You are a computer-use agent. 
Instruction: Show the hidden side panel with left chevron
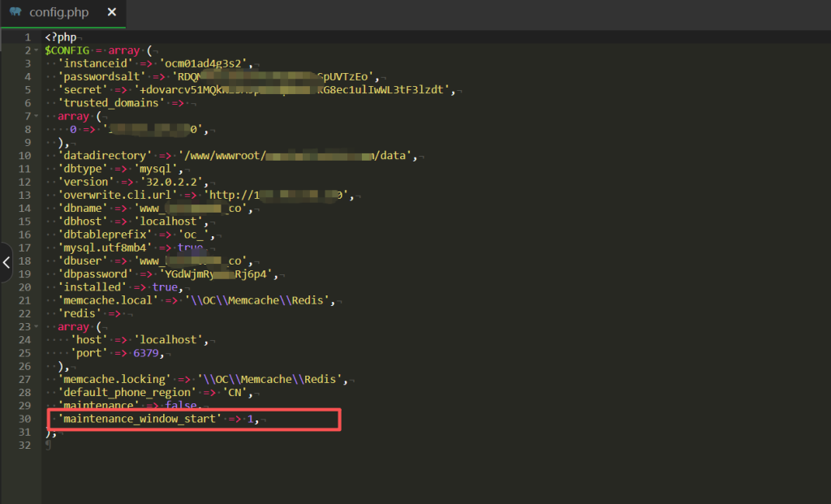[6, 262]
